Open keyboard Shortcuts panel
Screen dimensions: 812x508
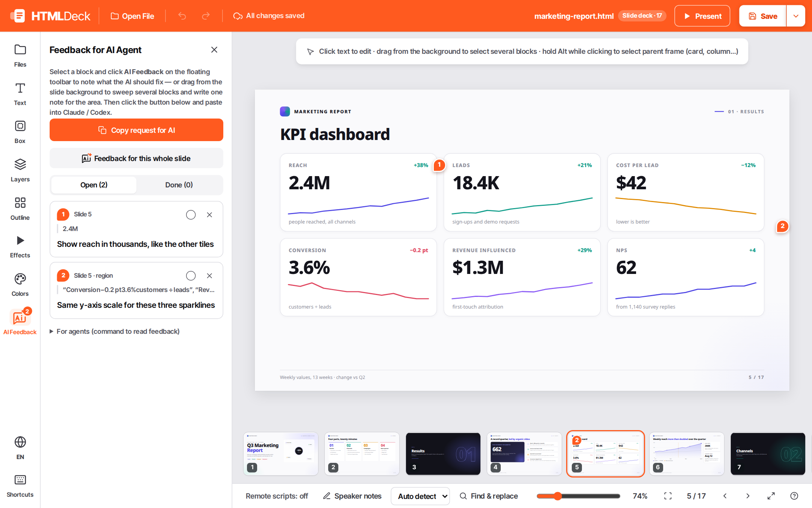click(20, 486)
